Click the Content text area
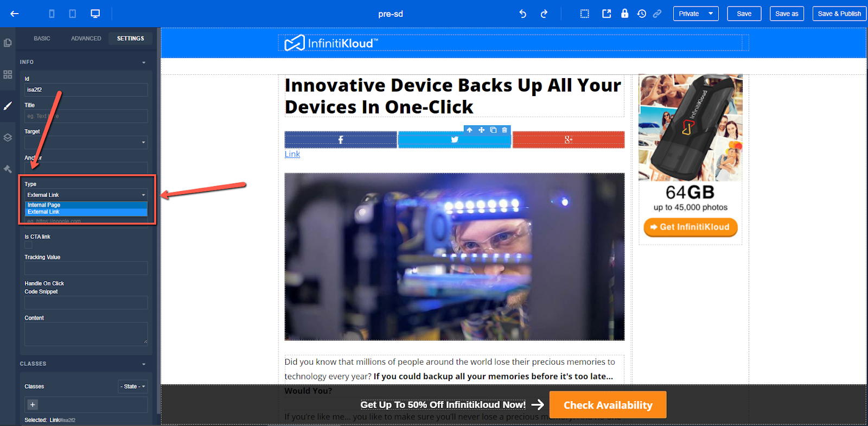 pyautogui.click(x=86, y=334)
